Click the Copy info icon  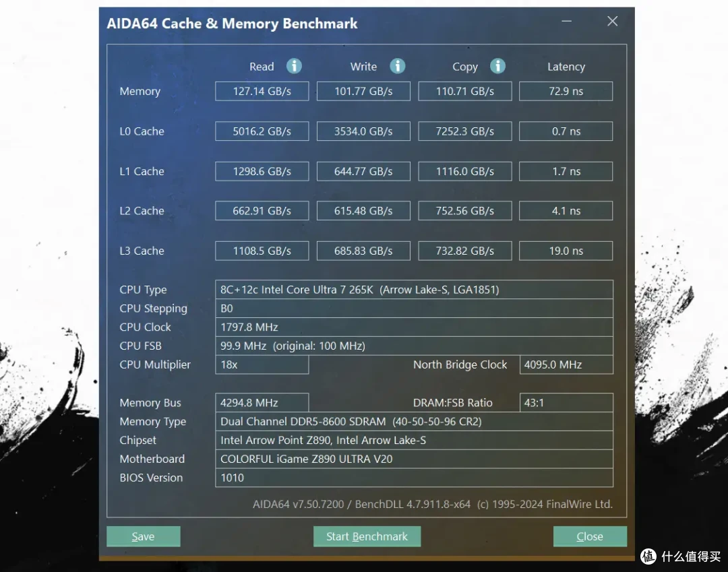[497, 66]
